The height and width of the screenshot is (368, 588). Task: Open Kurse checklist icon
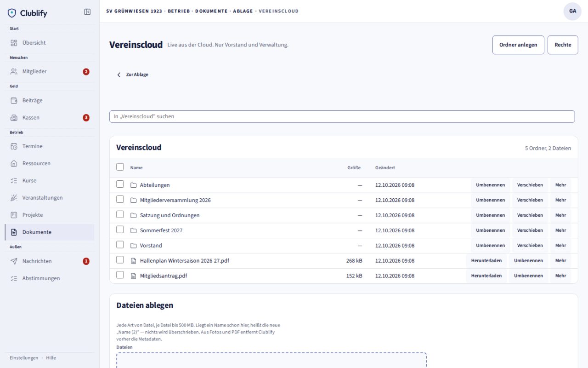point(14,180)
